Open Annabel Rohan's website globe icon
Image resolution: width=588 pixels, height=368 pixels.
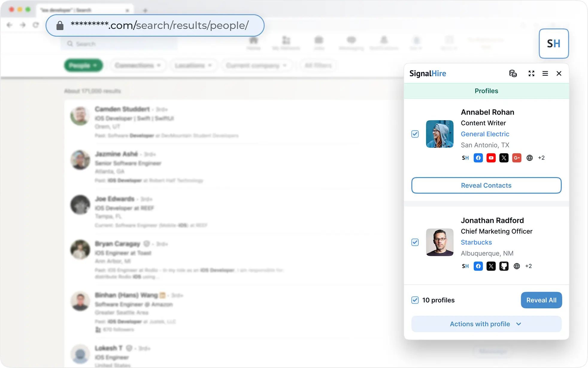[530, 158]
